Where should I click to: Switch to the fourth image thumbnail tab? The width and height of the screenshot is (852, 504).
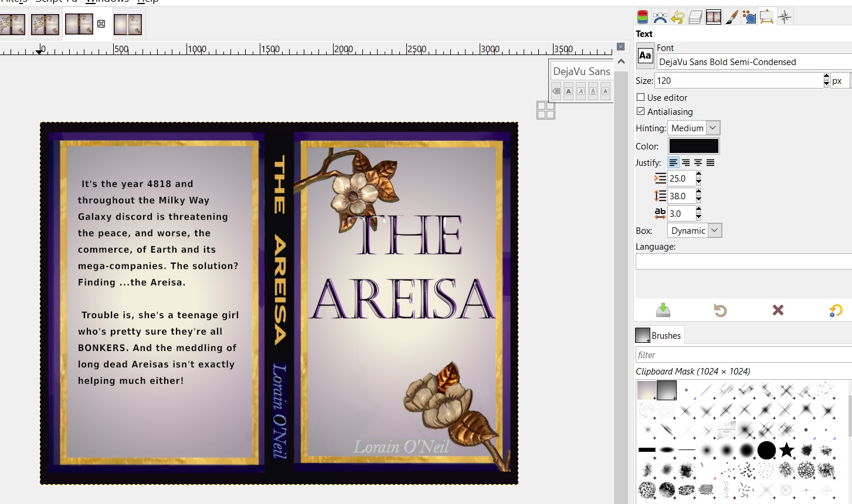click(127, 24)
